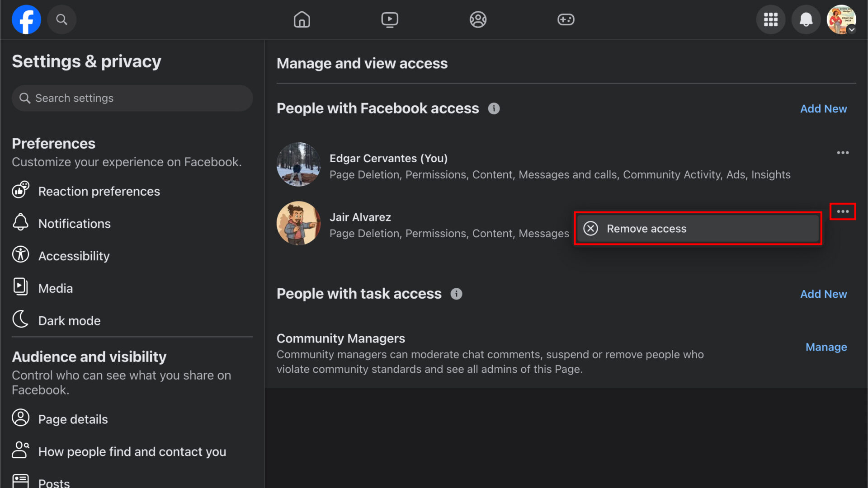Screen dimensions: 868x488
Task: Click the info icon beside People with task access
Action: click(456, 294)
